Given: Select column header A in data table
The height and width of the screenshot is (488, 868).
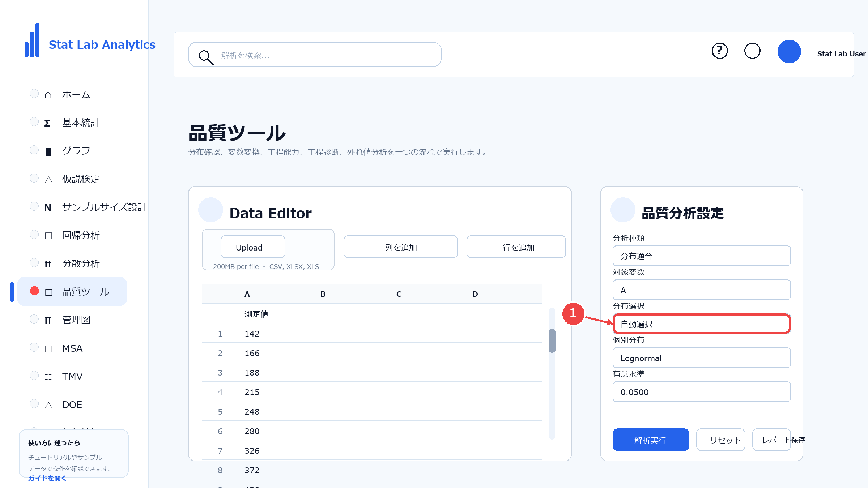Looking at the screenshot, I should click(276, 294).
